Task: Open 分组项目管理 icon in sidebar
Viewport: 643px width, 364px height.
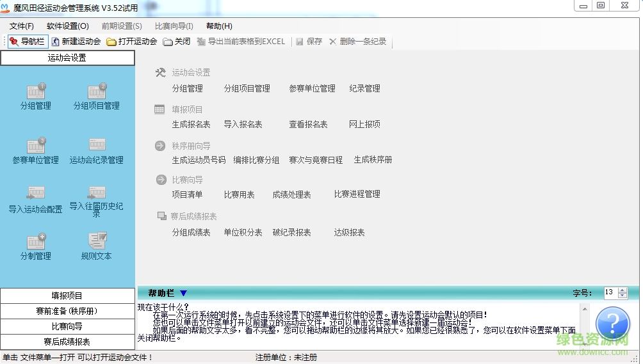Action: pos(96,97)
